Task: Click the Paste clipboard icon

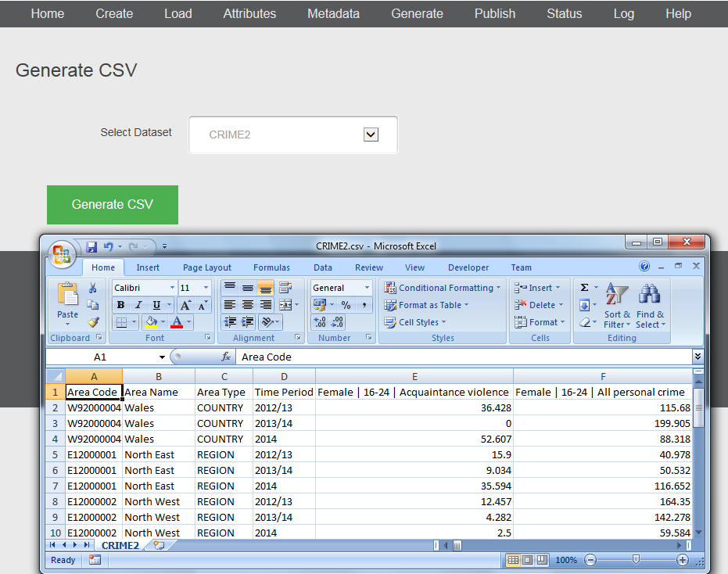Action: pos(68,294)
